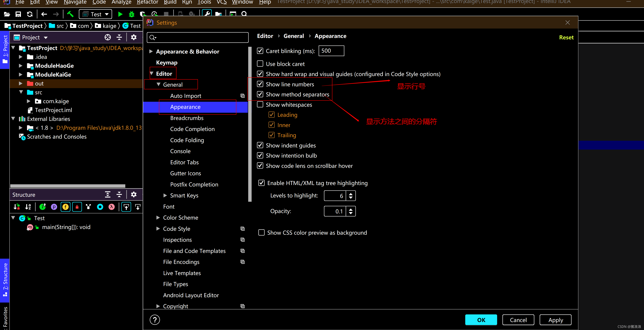
Task: Toggle Sort Alphabetically in Structure toolbar
Action: [x=28, y=207]
